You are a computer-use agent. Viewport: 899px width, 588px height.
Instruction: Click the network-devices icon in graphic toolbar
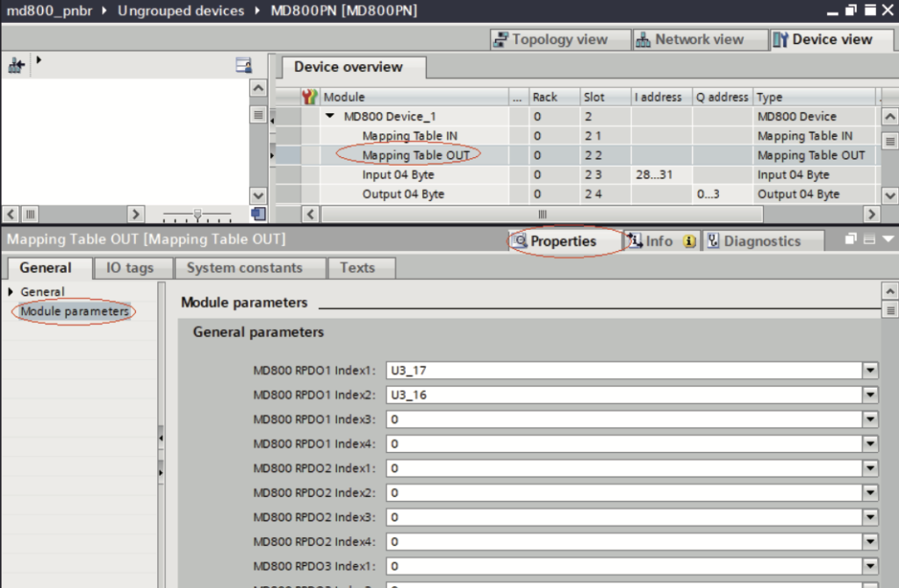(16, 66)
